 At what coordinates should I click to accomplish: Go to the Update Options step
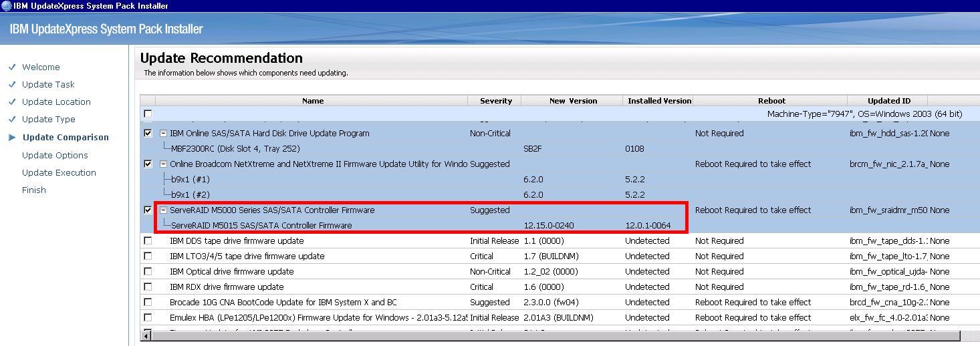[x=55, y=155]
